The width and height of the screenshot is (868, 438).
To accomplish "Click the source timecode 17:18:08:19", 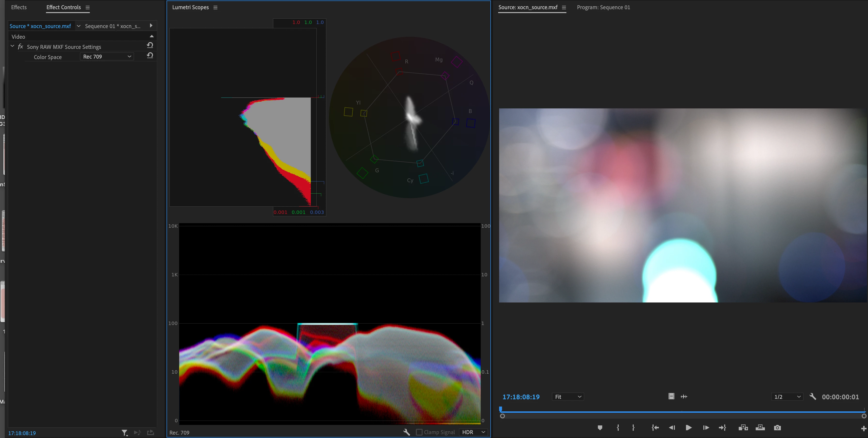I will click(521, 397).
